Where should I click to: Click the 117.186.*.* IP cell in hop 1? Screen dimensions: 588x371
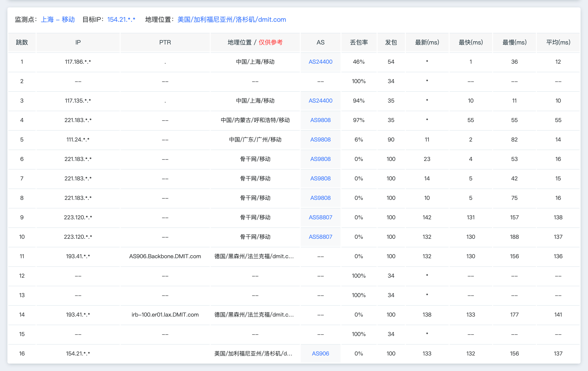tap(78, 62)
